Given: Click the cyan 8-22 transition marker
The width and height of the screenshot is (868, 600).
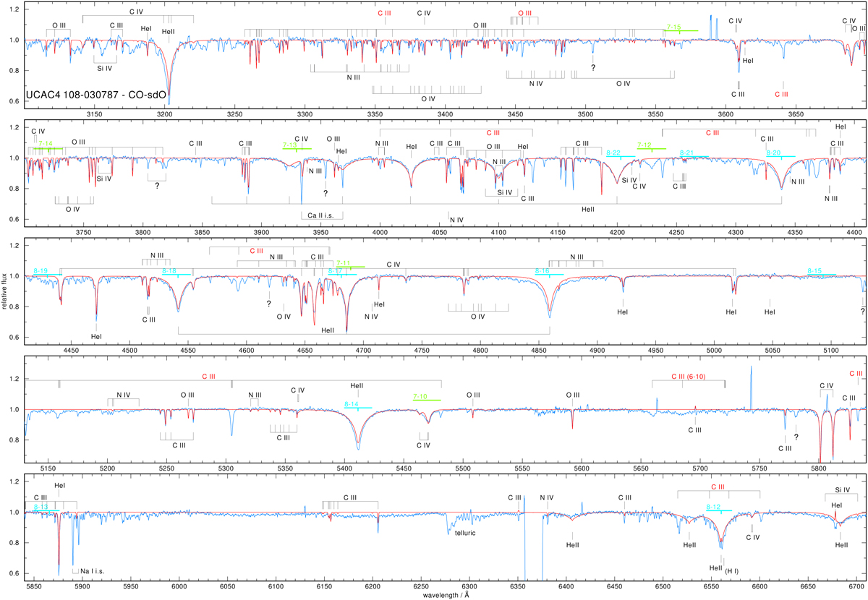Looking at the screenshot, I should click(x=614, y=153).
